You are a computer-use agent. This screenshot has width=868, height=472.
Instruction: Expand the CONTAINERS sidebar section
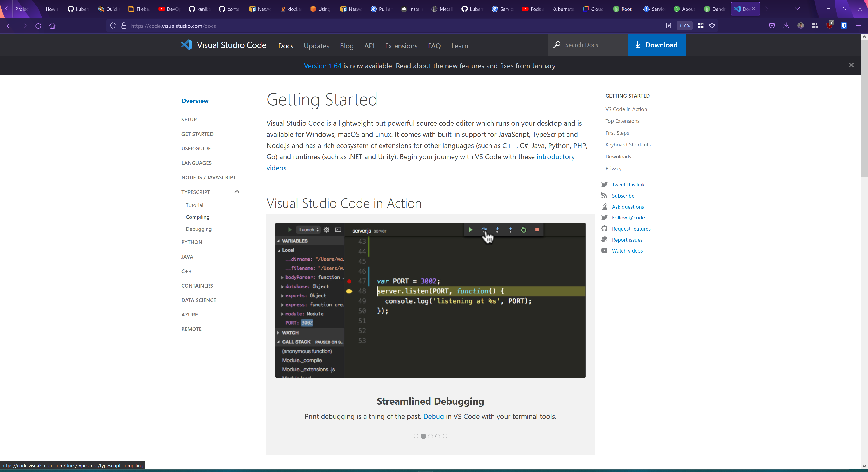[197, 286]
